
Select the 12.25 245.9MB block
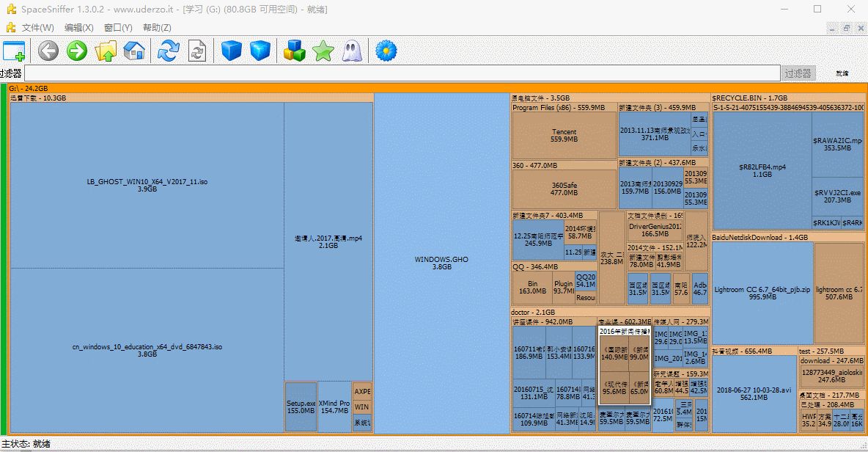[538, 240]
